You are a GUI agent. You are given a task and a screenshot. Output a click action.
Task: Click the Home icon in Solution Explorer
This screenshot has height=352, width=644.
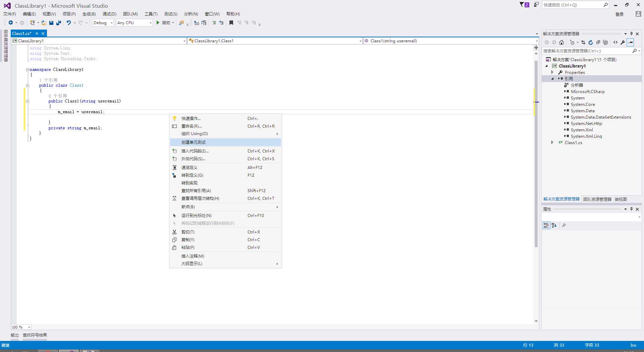click(561, 42)
